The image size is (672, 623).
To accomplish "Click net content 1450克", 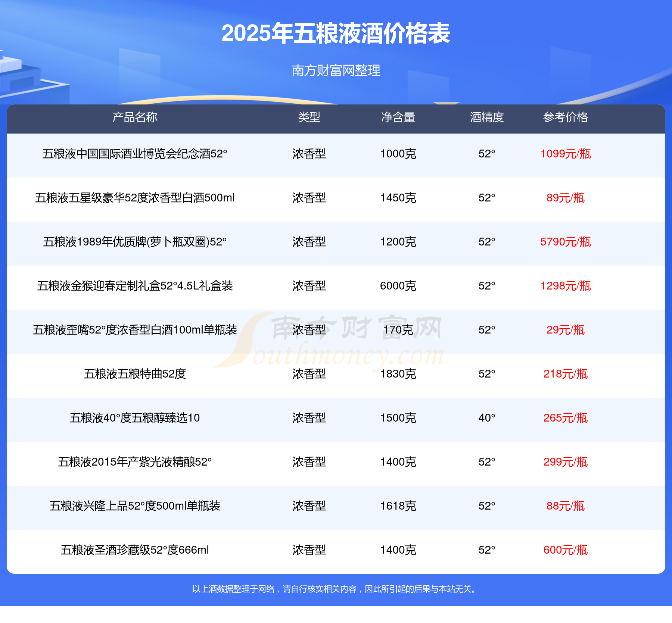I will (398, 198).
